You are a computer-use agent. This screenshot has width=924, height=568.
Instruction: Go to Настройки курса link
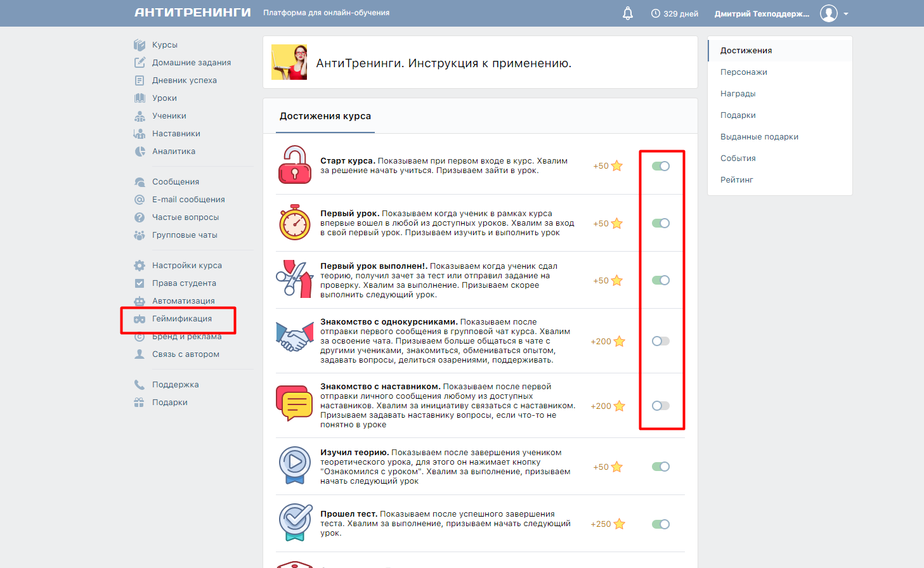point(187,266)
